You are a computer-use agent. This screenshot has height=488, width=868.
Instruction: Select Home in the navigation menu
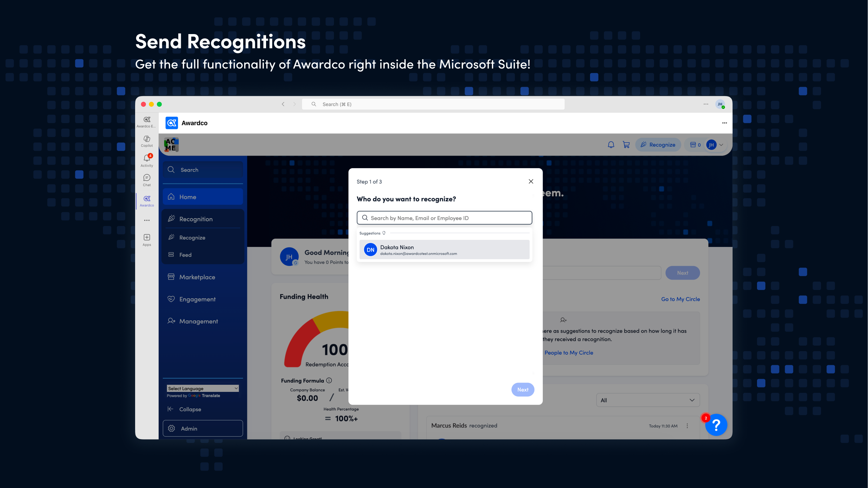[x=203, y=197]
